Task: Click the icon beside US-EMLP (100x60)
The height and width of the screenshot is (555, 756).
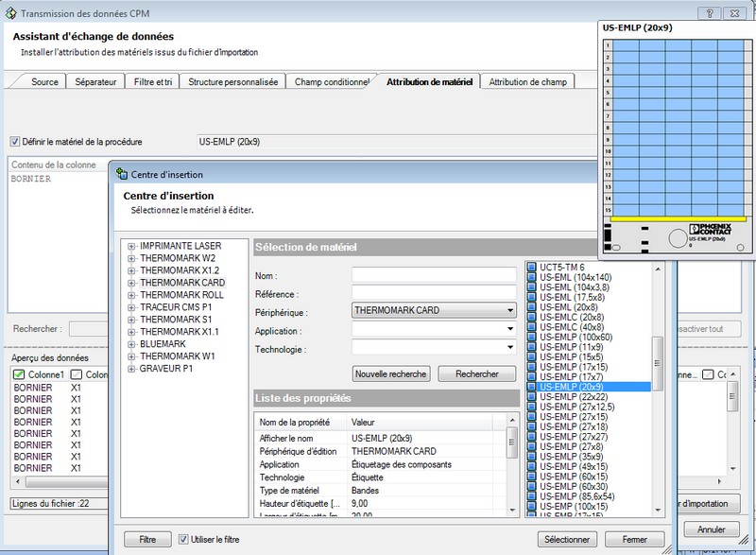Action: [531, 338]
